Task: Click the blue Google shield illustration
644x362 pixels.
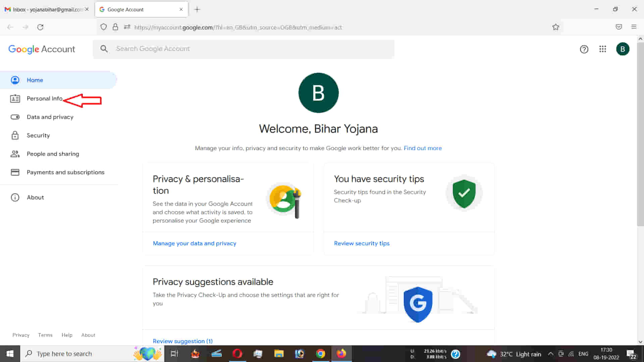Action: [418, 304]
